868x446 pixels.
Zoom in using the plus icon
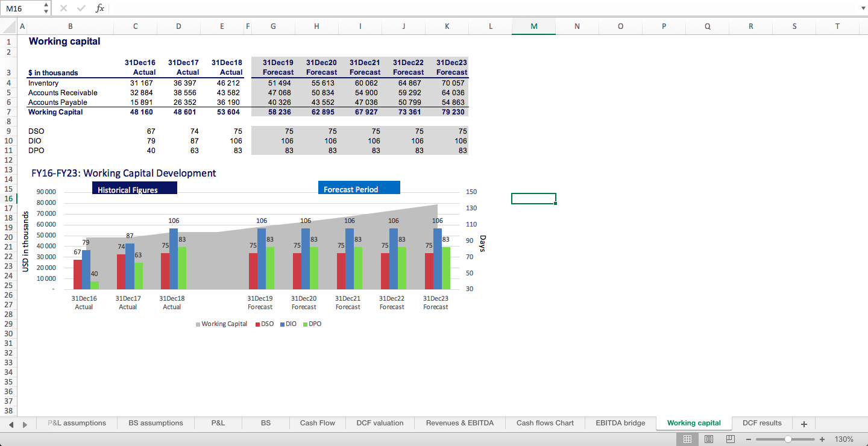click(822, 439)
